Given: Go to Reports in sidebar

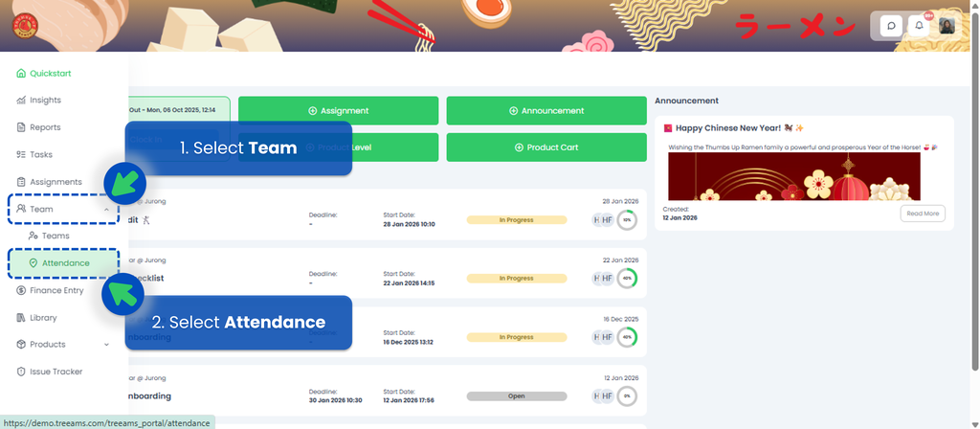Looking at the screenshot, I should click(x=44, y=127).
